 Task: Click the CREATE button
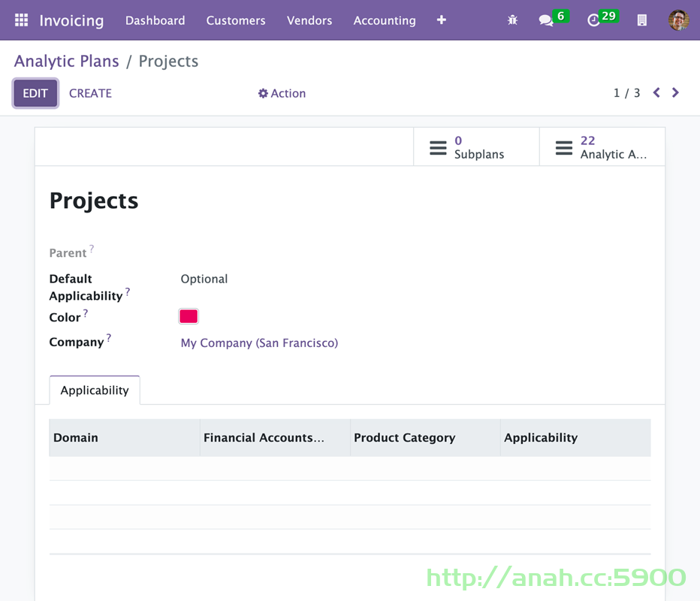point(90,93)
